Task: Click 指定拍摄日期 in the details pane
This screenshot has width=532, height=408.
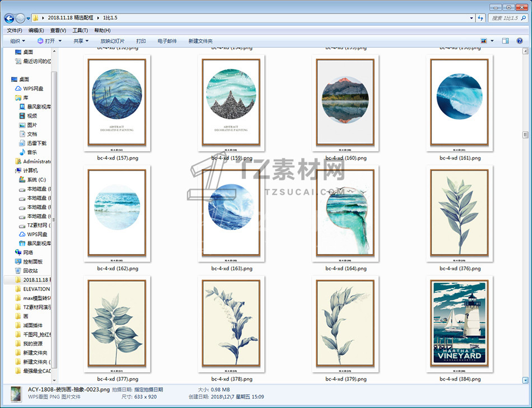Action: pyautogui.click(x=148, y=390)
